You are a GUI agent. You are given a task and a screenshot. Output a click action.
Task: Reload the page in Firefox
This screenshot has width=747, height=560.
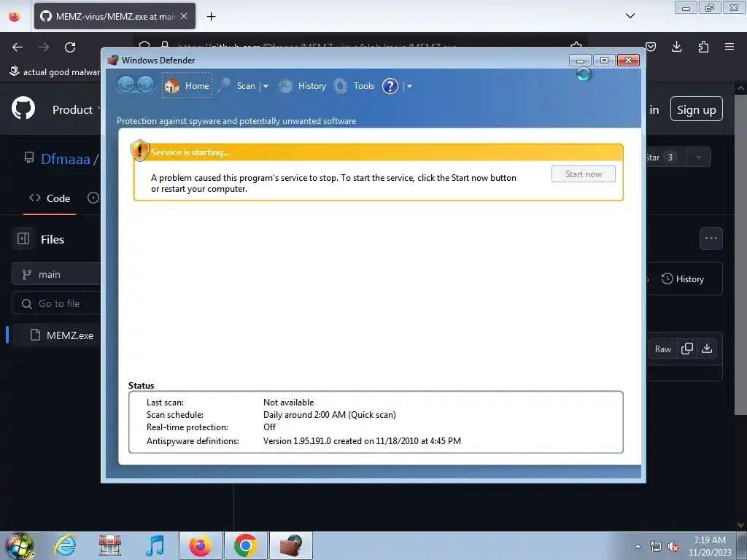[x=70, y=47]
